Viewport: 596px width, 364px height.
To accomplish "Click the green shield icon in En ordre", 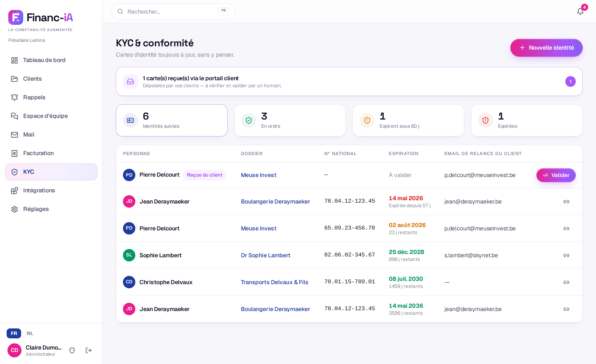I will point(249,120).
